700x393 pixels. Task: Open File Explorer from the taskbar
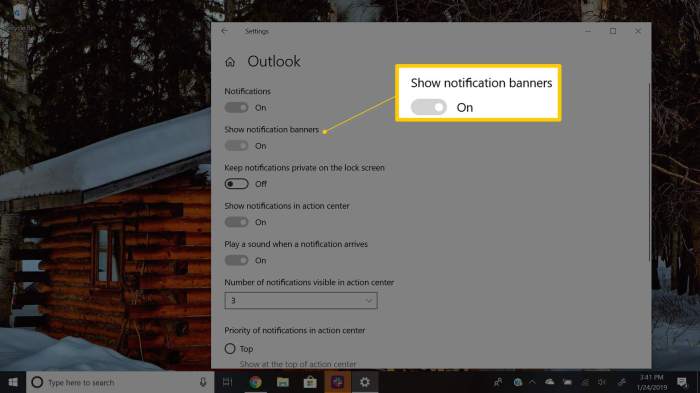283,382
